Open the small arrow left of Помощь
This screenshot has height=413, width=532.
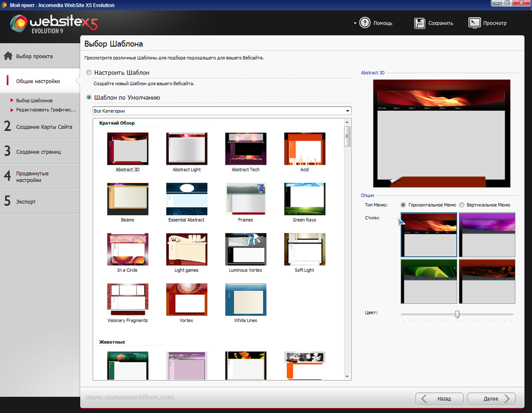[x=355, y=23]
